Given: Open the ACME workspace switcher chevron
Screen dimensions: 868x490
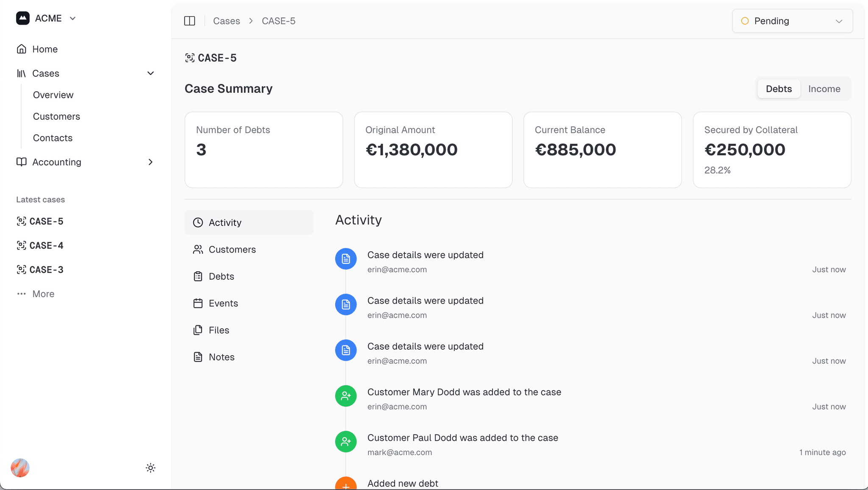Looking at the screenshot, I should pyautogui.click(x=72, y=18).
